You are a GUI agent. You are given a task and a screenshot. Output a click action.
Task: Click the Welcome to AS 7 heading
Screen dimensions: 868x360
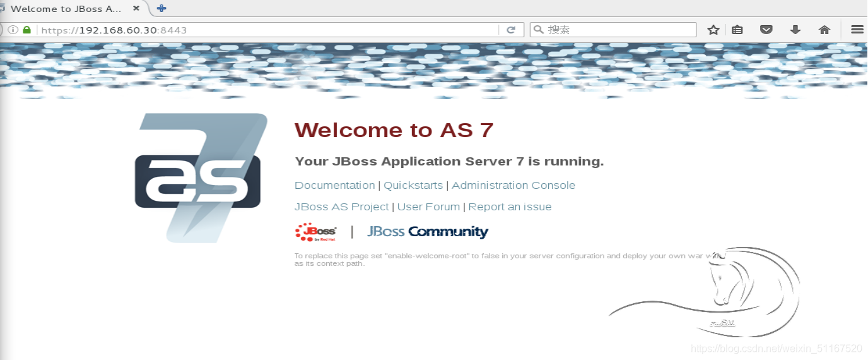[x=394, y=130]
